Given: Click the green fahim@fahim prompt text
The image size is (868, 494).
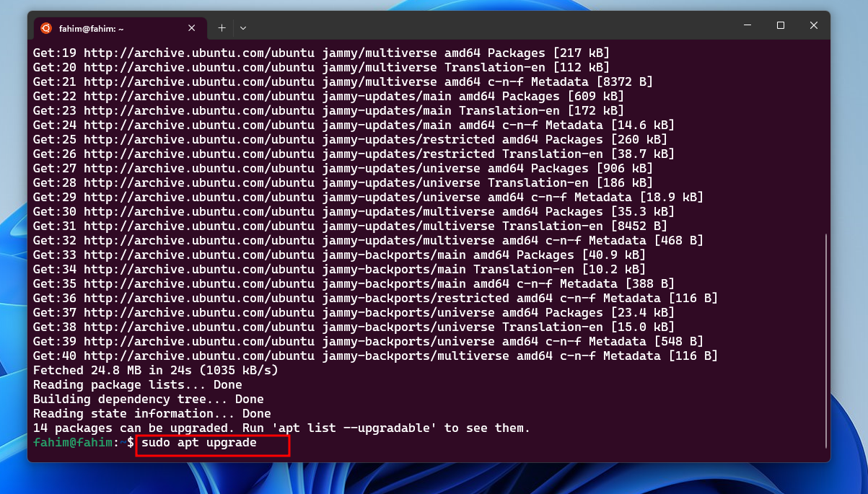Looking at the screenshot, I should click(x=69, y=443).
